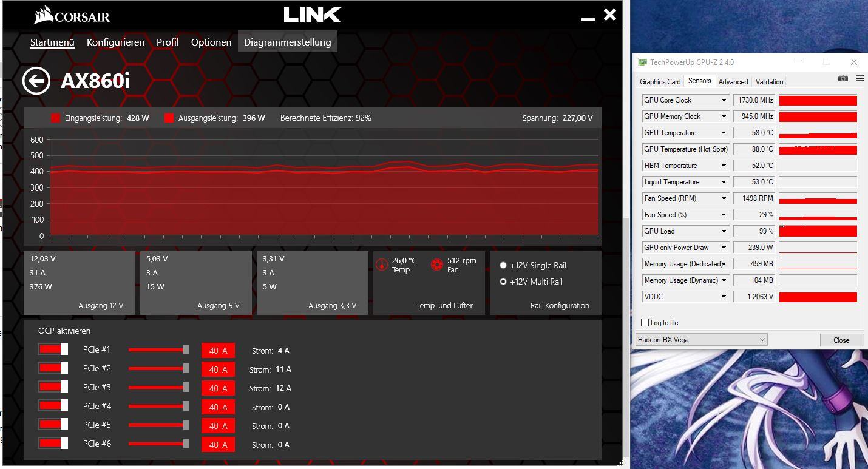868x469 pixels.
Task: Open GPU Memory Clock sensor dropdown
Action: pos(724,116)
